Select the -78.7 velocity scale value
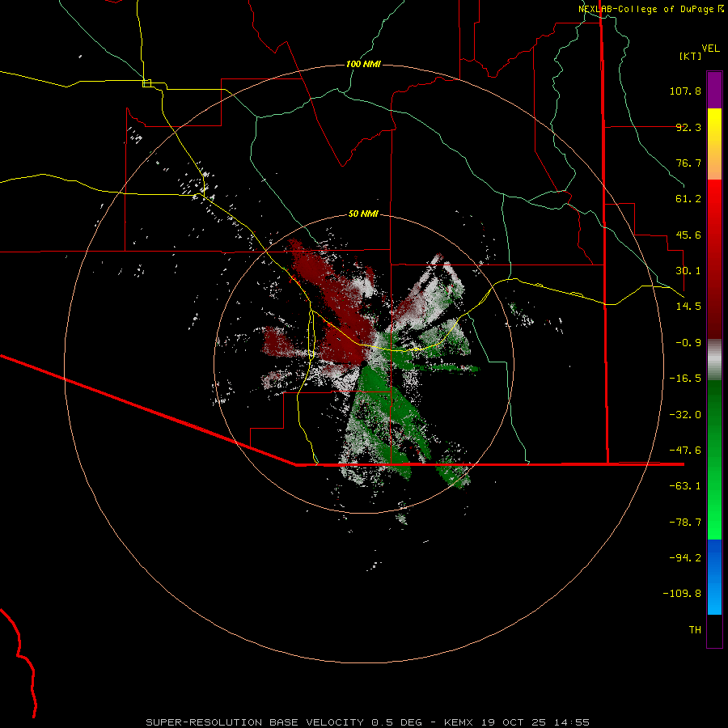This screenshot has width=728, height=728. coord(685,523)
